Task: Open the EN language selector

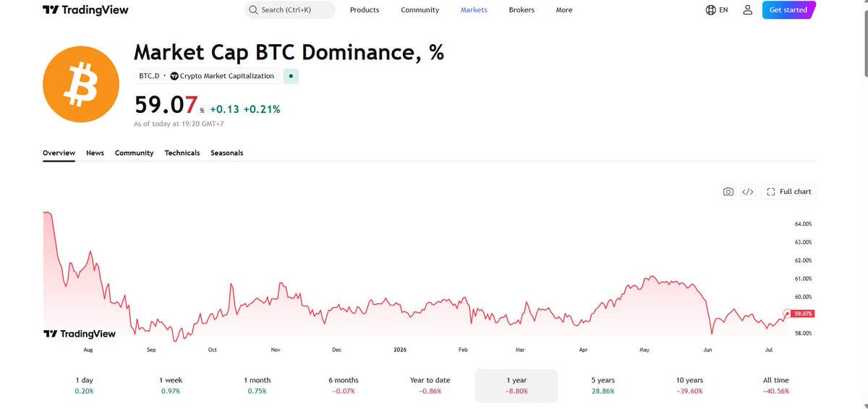Action: pos(717,10)
